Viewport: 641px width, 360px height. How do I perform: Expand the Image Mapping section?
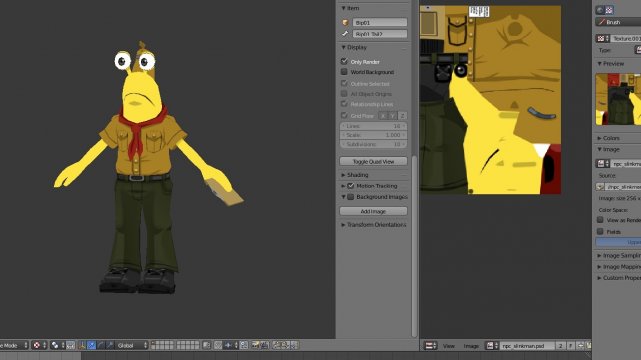pos(599,267)
